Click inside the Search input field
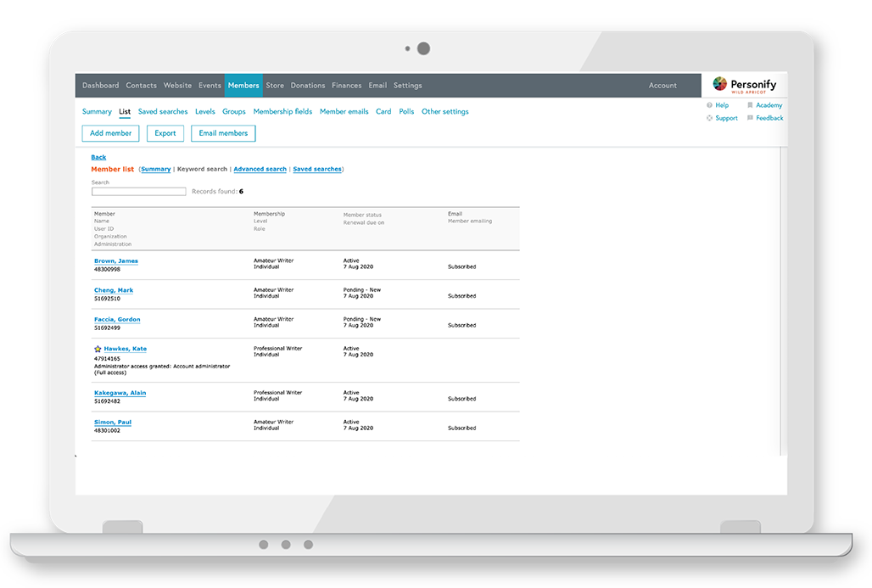 point(138,191)
